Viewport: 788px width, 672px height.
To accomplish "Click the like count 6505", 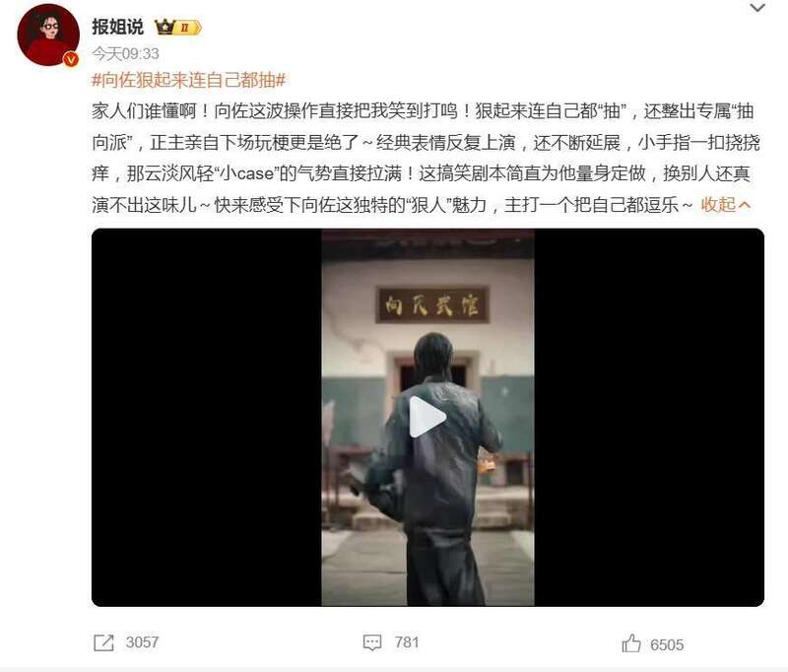I will (x=667, y=644).
